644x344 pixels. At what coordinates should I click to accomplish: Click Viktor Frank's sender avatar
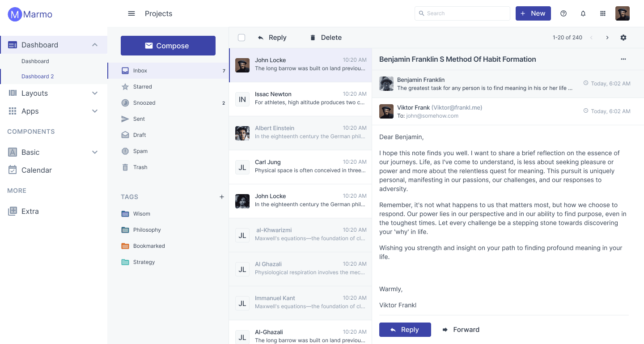click(386, 111)
